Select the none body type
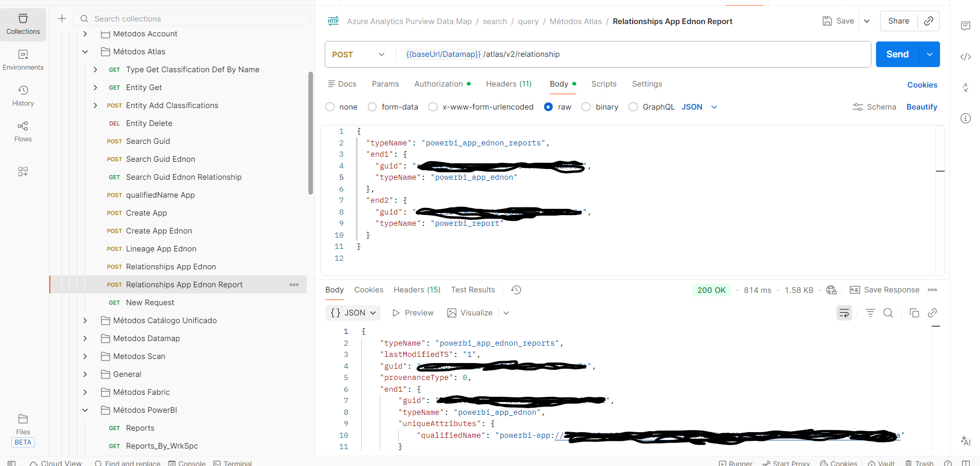Viewport: 980px width, 466px height. [x=330, y=107]
